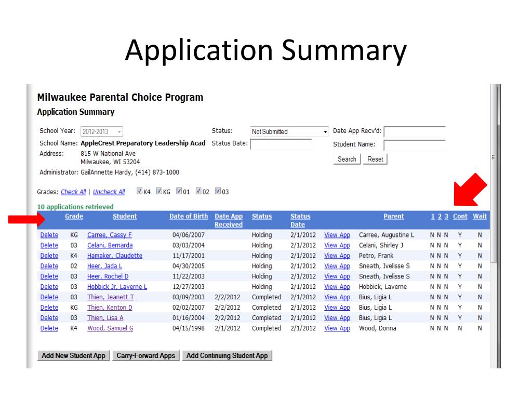Viewport: 532px width, 399px height.
Task: Click the Search button
Action: 347,159
